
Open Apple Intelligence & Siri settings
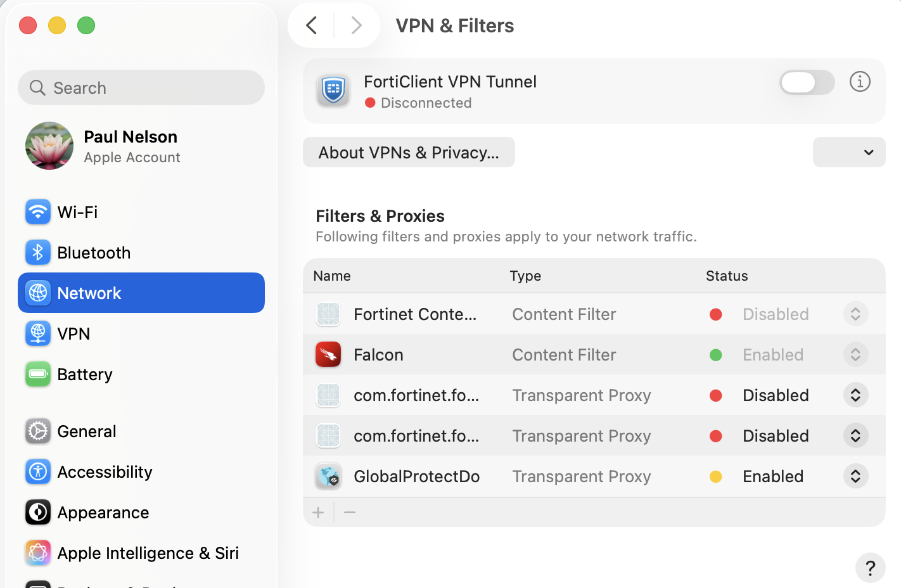tap(148, 553)
